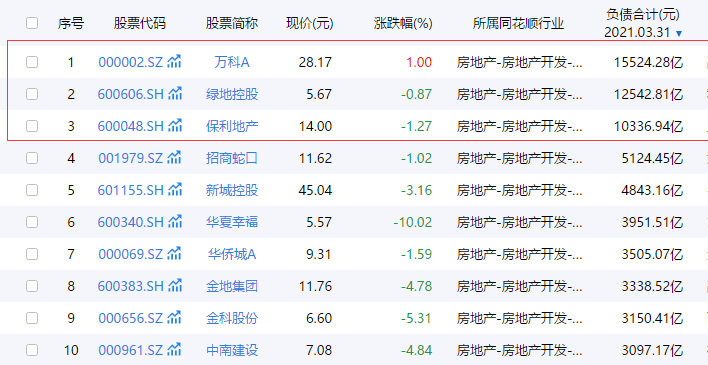Open stock code 600340.SH
The image size is (708, 365).
click(130, 222)
